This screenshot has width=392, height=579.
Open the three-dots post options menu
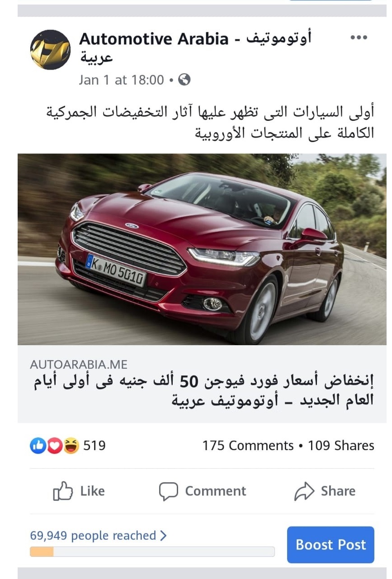359,38
